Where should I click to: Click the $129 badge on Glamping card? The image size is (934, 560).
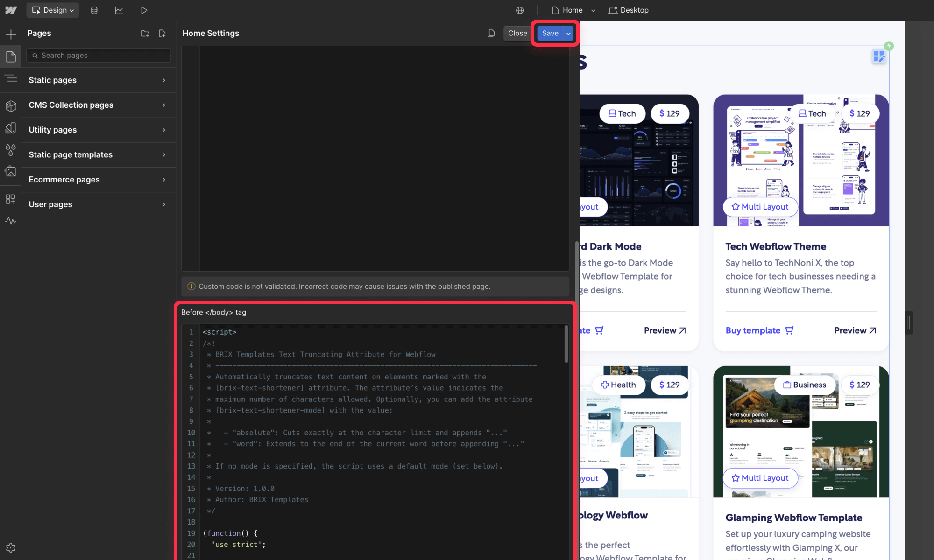tap(860, 385)
